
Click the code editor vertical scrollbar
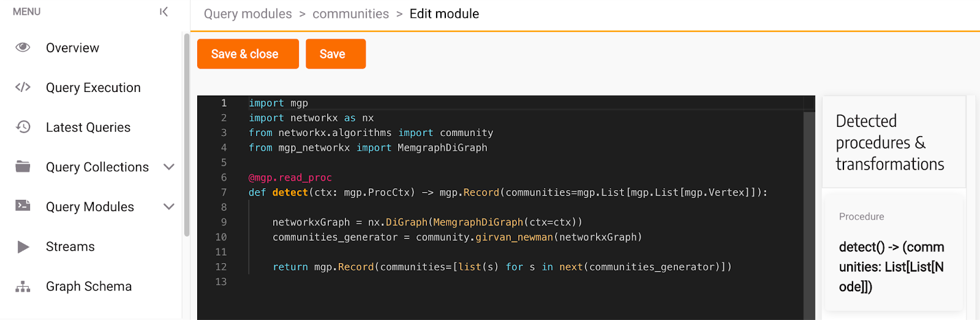pos(809,208)
